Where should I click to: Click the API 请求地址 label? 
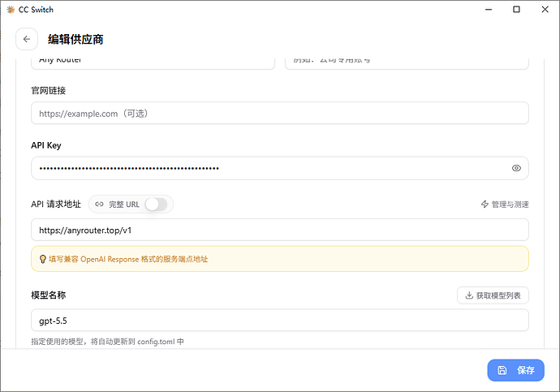click(56, 205)
